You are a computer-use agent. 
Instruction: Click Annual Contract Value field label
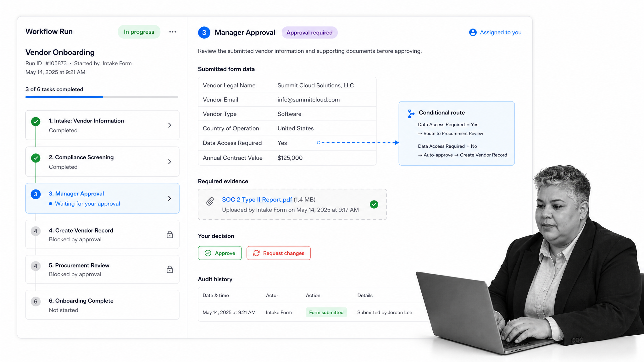pos(232,158)
